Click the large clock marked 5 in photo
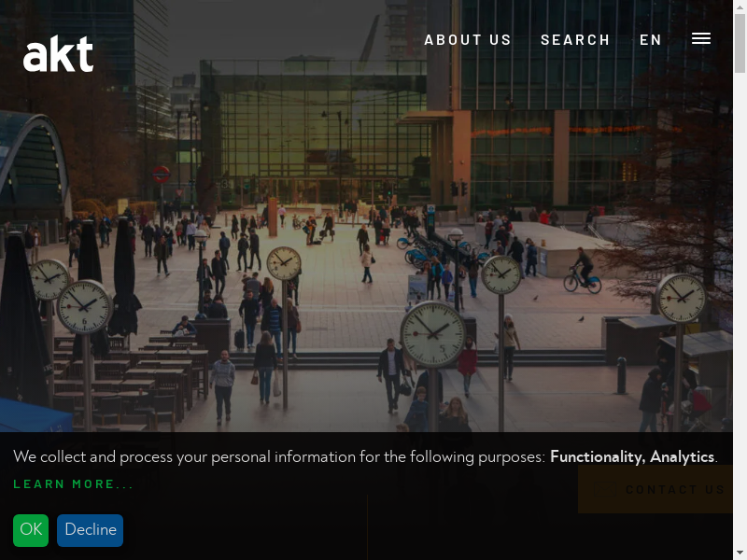 pos(432,334)
